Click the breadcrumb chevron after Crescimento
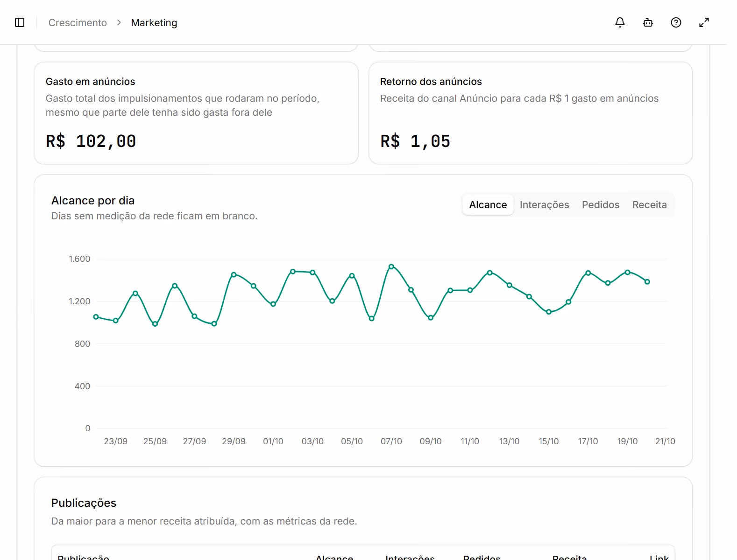 [119, 22]
